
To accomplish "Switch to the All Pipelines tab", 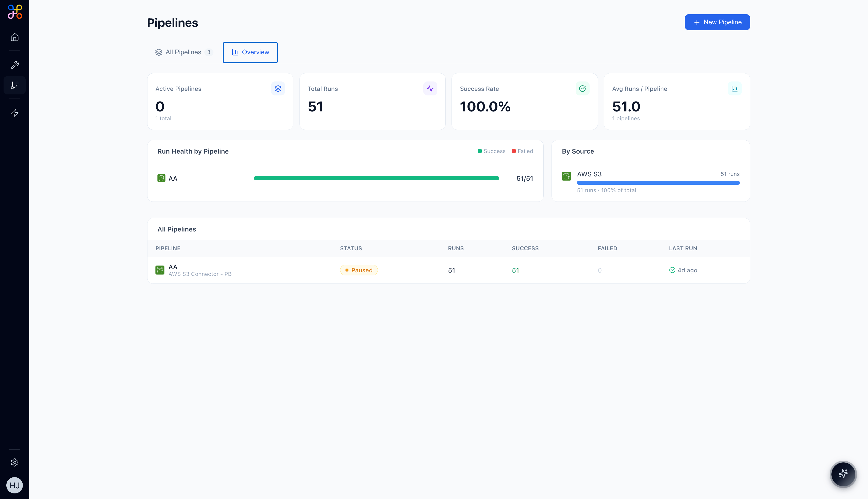I will pyautogui.click(x=184, y=52).
